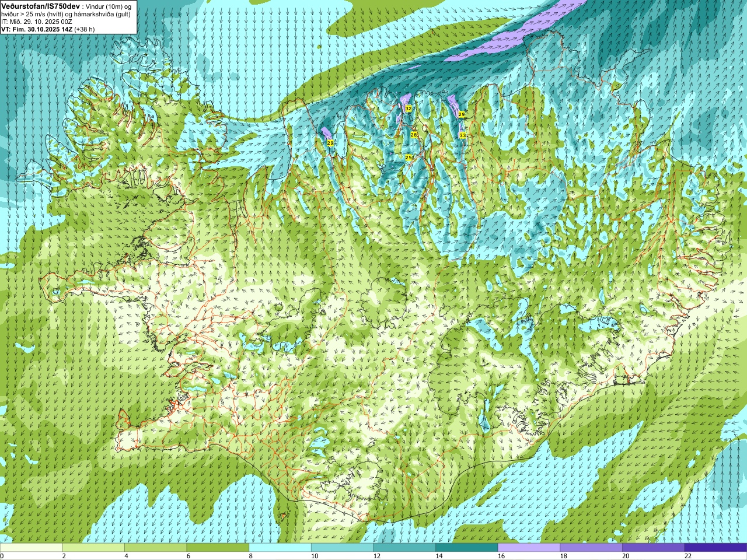Click the legend scale number 20
Image resolution: width=747 pixels, height=560 pixels.
point(626,556)
